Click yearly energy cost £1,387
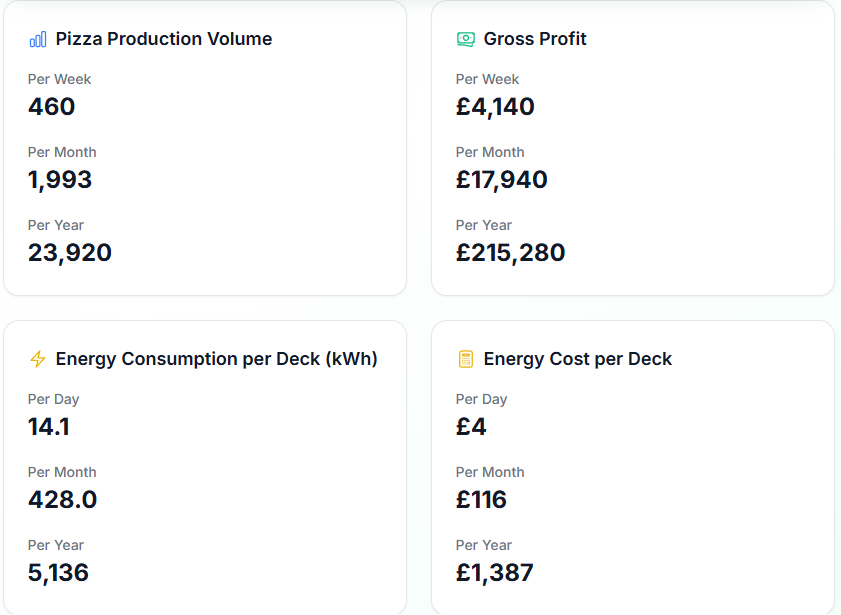Screen dimensions: 841x615 point(495,573)
